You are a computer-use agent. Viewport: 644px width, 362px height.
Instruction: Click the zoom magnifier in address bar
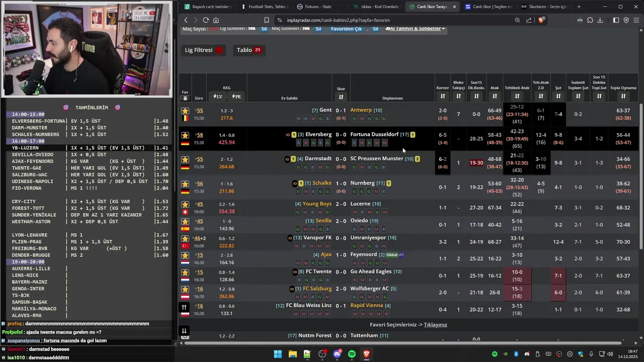coord(517,20)
